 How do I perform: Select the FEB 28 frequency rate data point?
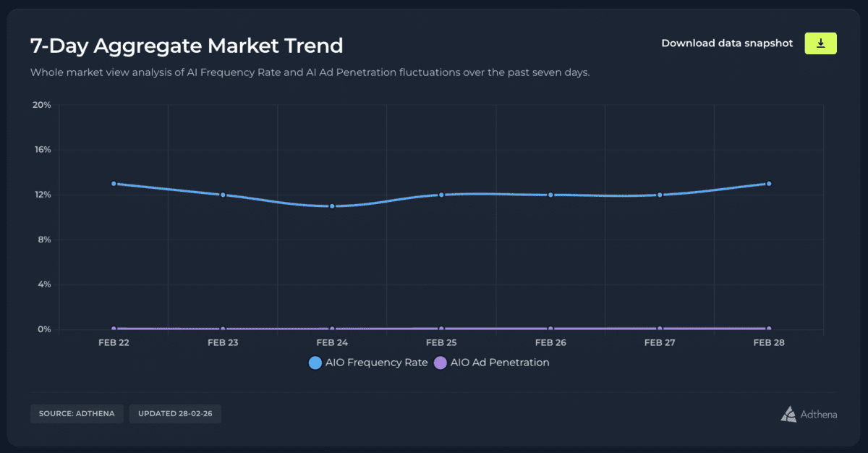point(769,184)
